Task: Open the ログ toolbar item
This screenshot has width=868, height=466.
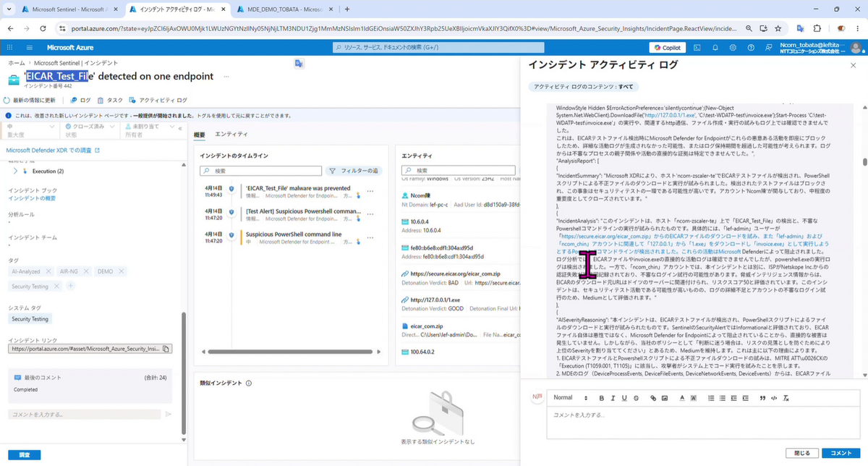Action: pyautogui.click(x=80, y=100)
